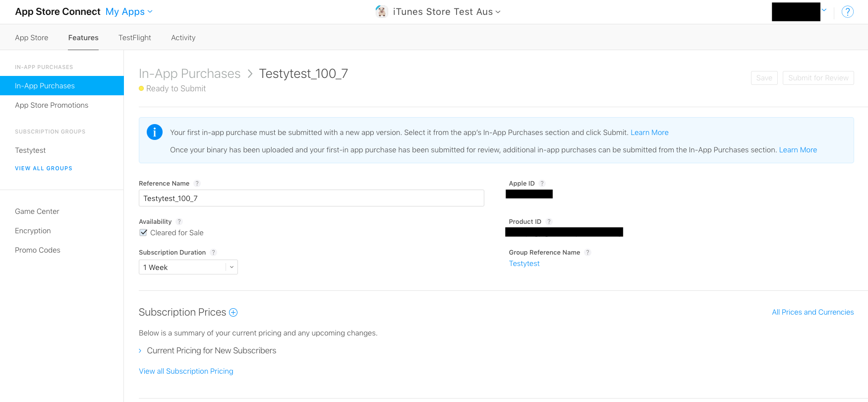This screenshot has height=402, width=868.
Task: Select In-App Purchases in the sidebar
Action: 62,85
